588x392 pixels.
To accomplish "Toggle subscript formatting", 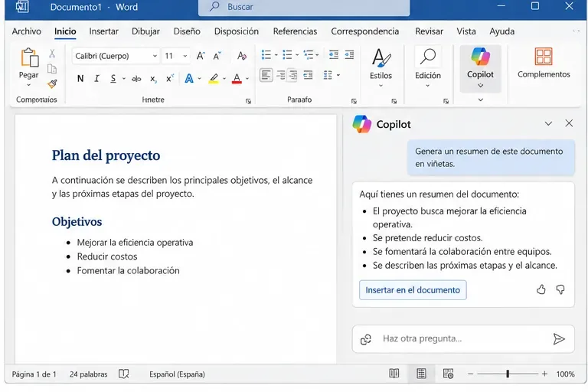I will pyautogui.click(x=153, y=79).
